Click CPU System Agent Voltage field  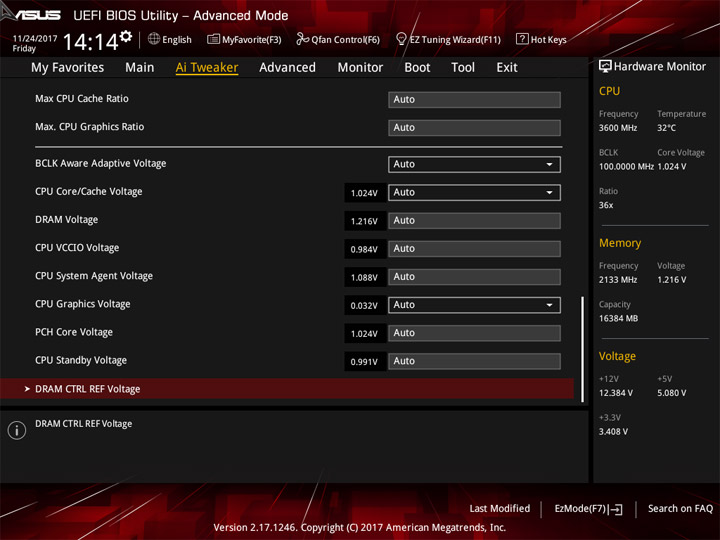click(x=474, y=277)
